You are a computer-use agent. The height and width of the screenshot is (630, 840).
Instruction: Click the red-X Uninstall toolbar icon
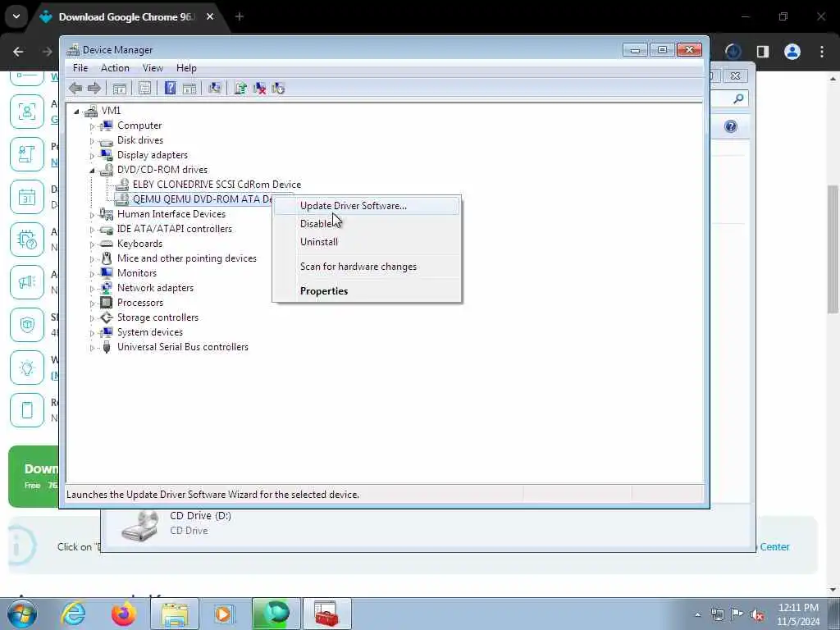[260, 89]
